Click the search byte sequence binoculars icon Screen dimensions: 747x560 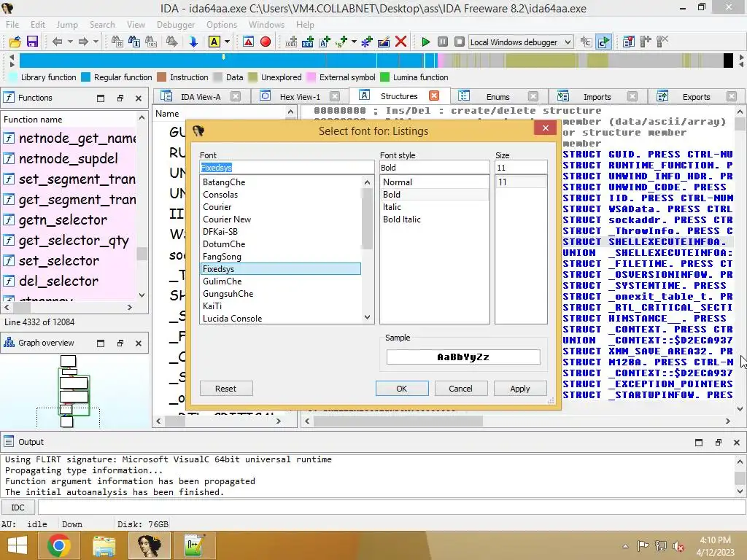[x=151, y=42]
